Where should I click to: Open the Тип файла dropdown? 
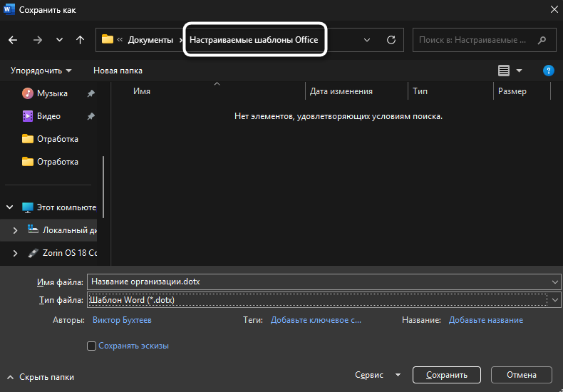[x=554, y=300]
